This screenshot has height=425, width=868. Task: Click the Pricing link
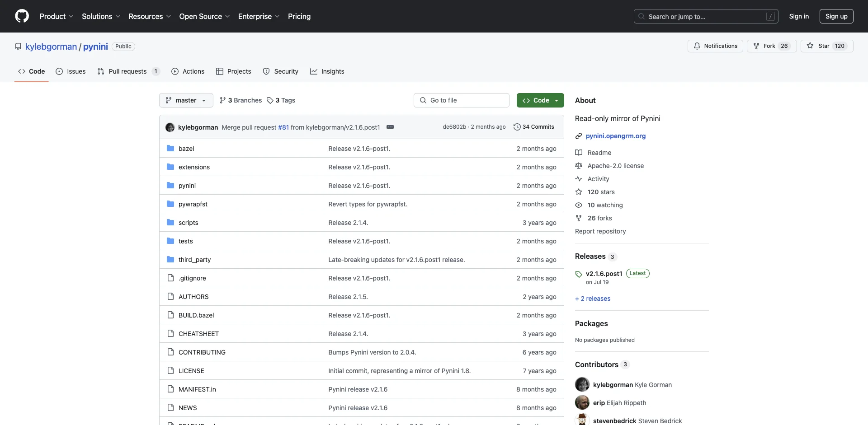click(299, 16)
